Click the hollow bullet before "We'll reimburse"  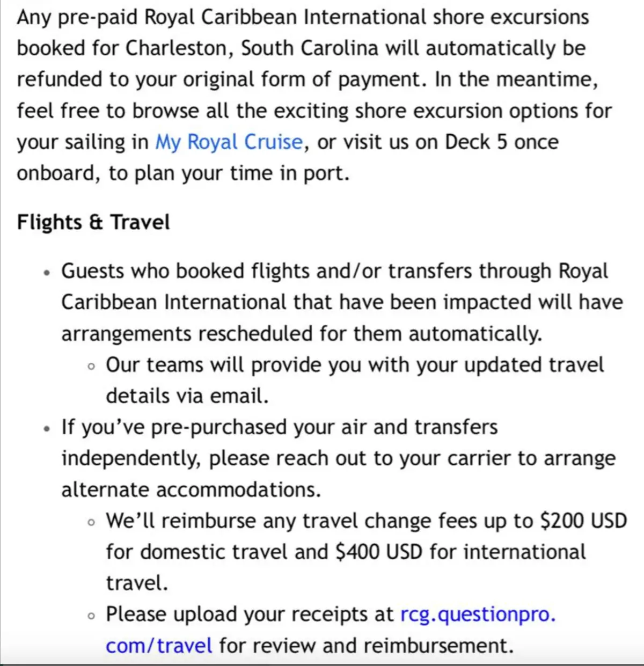point(92,523)
